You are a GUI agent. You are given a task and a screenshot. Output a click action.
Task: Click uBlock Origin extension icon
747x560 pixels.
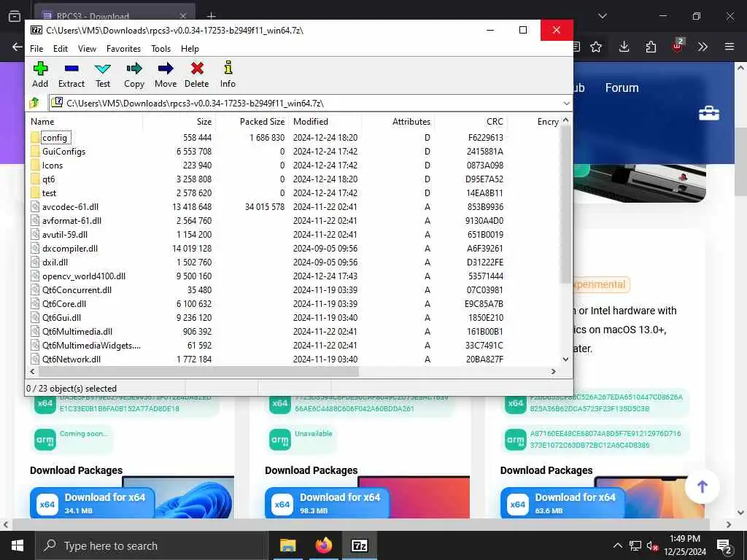[678, 46]
